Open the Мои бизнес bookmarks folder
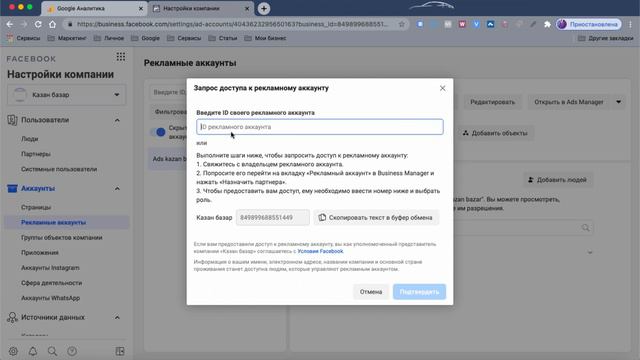640x360 pixels. point(265,38)
